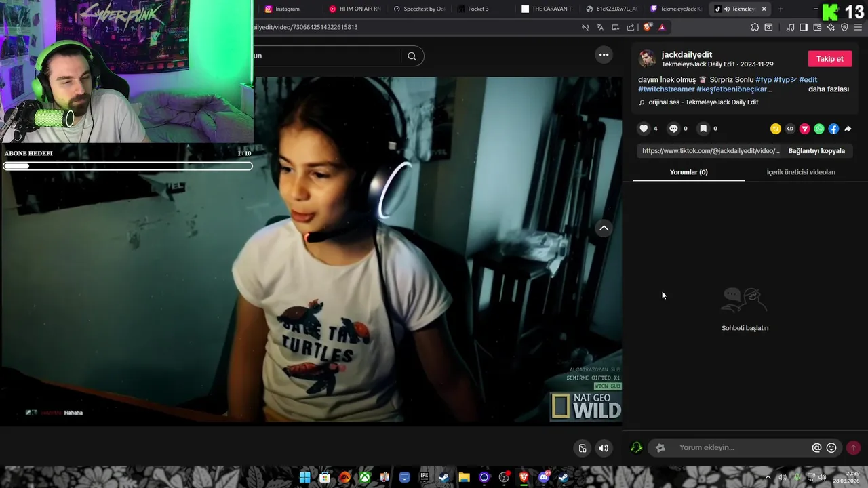The height and width of the screenshot is (488, 868).
Task: Open Windows Start menu
Action: coord(304,477)
